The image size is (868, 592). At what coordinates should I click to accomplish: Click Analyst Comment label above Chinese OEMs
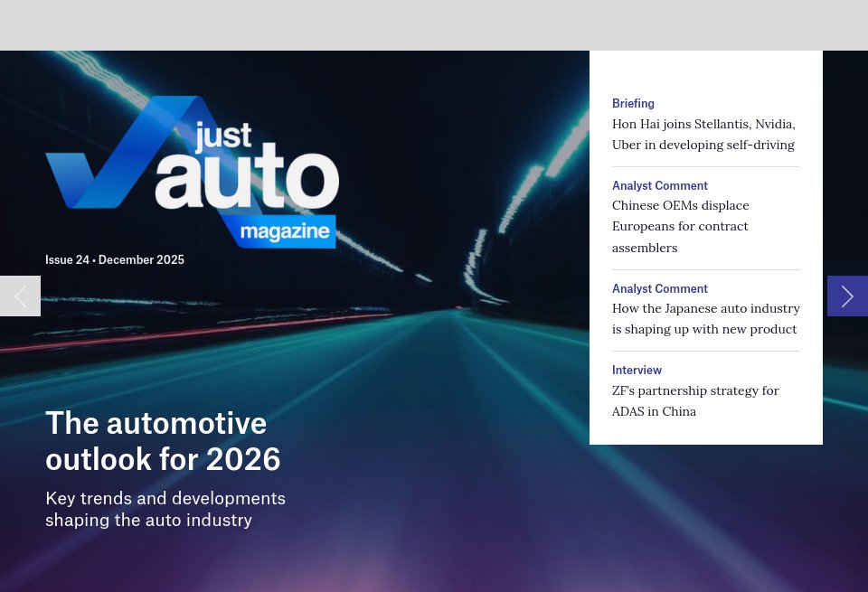click(x=659, y=186)
